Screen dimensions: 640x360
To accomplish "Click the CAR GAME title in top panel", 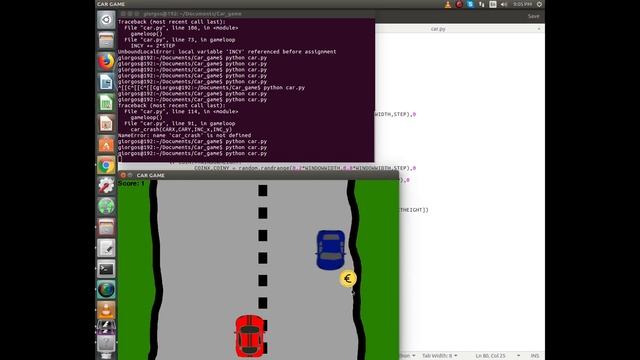I will (111, 4).
